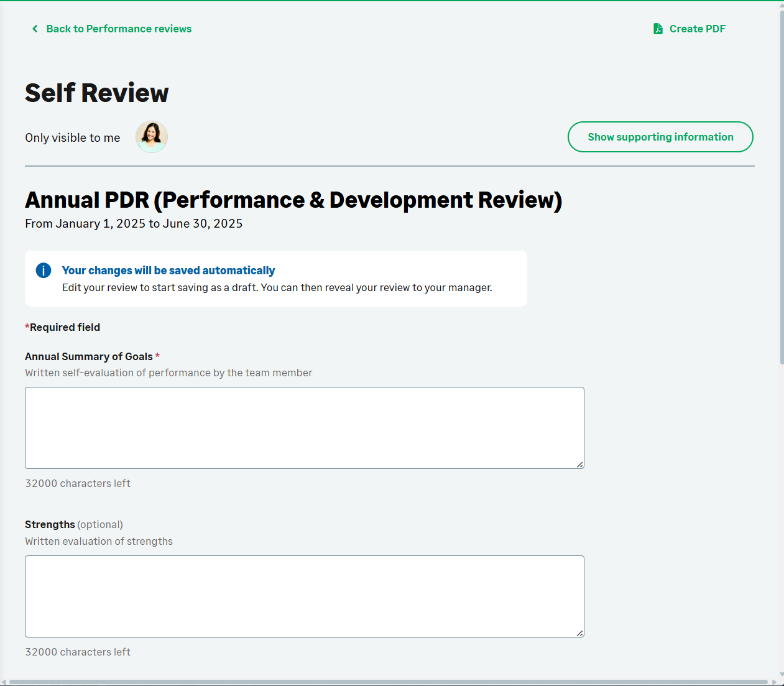The image size is (784, 686).
Task: Click the scroll left arrow at bottom
Action: (x=4, y=682)
